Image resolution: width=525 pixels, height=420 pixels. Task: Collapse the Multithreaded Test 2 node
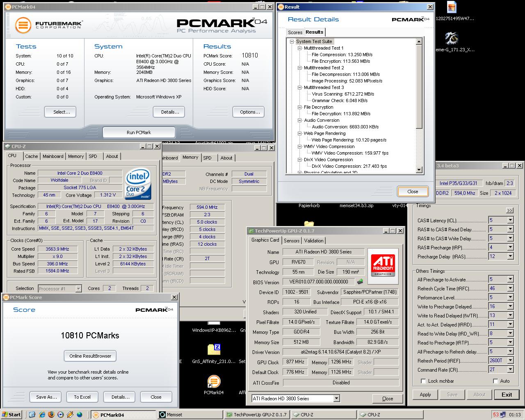point(300,68)
